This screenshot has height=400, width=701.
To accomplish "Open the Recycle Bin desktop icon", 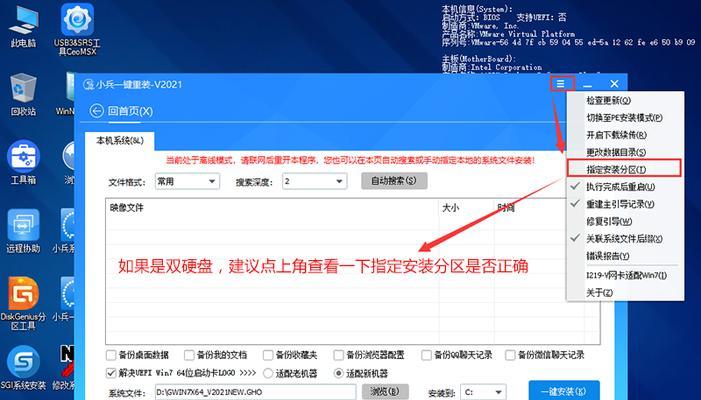I will click(x=23, y=95).
